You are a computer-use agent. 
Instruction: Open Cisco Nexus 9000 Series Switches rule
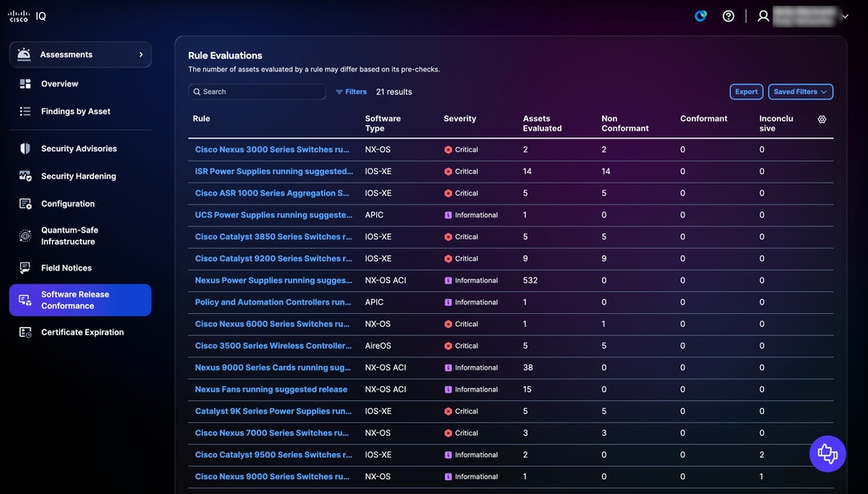click(272, 477)
